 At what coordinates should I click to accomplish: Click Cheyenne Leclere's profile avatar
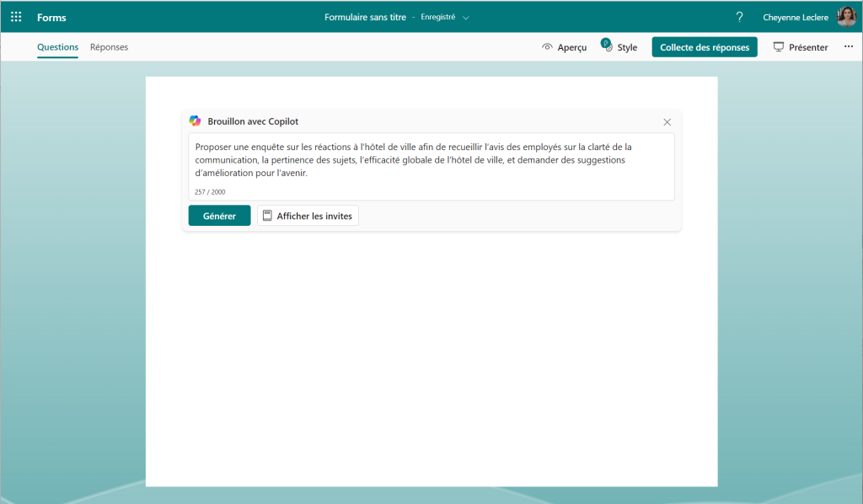click(846, 16)
